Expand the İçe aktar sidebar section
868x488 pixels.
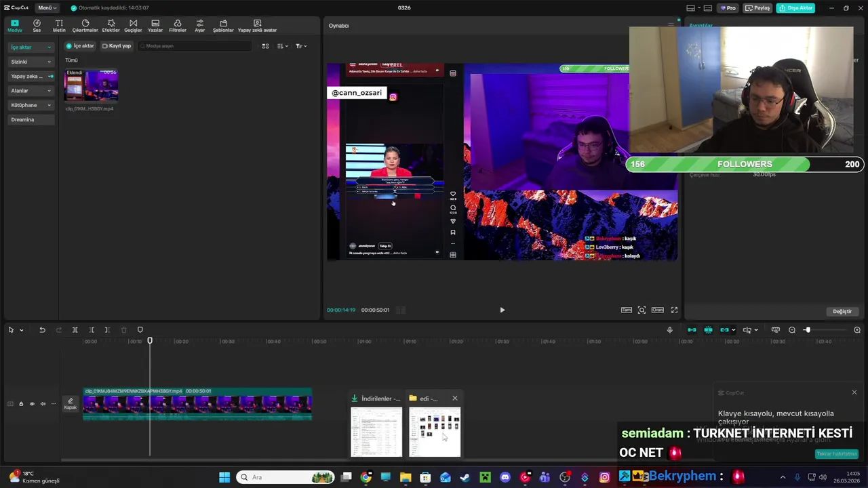coord(31,47)
